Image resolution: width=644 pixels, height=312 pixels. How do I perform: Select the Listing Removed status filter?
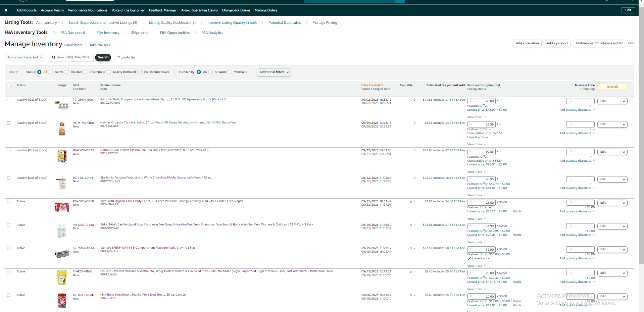click(x=109, y=72)
